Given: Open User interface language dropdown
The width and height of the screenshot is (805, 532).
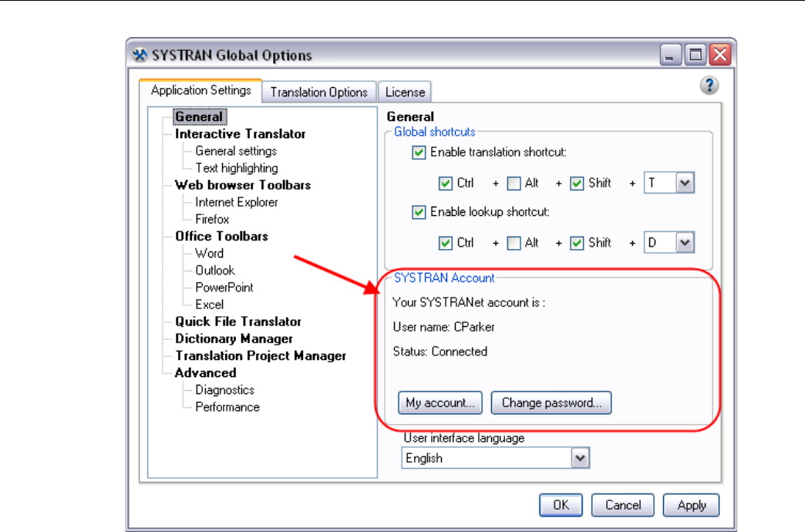Looking at the screenshot, I should [496, 458].
